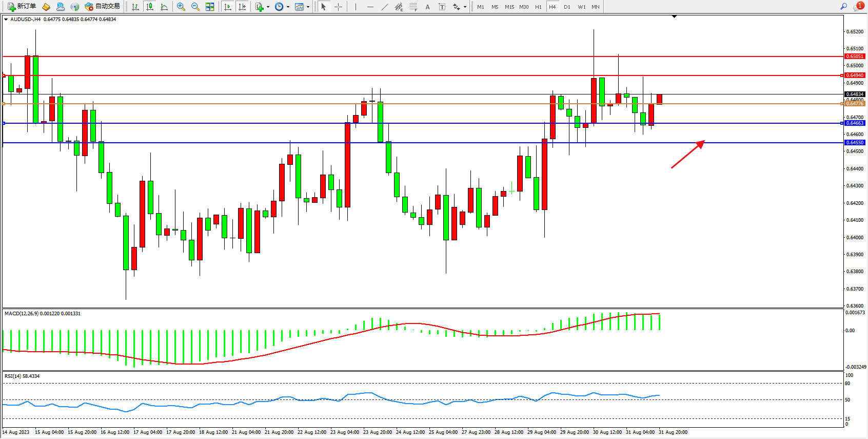Switch to the M15 timeframe
This screenshot has height=439, width=868.
click(509, 7)
